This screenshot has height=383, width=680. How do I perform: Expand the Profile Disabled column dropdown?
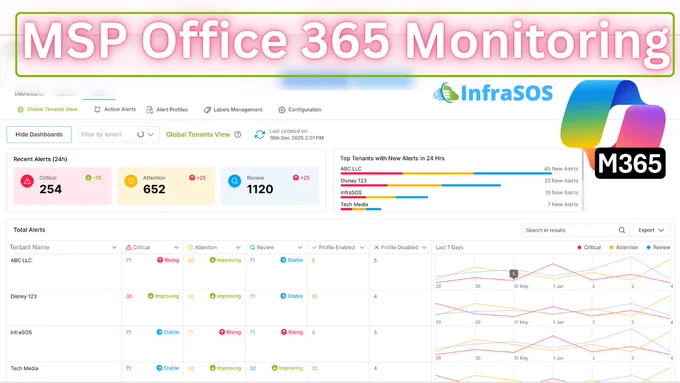pos(424,247)
